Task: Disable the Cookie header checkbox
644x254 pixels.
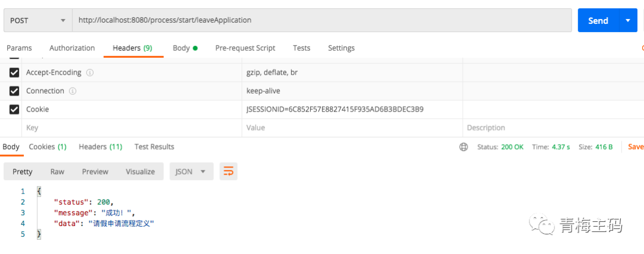Action: pos(14,110)
